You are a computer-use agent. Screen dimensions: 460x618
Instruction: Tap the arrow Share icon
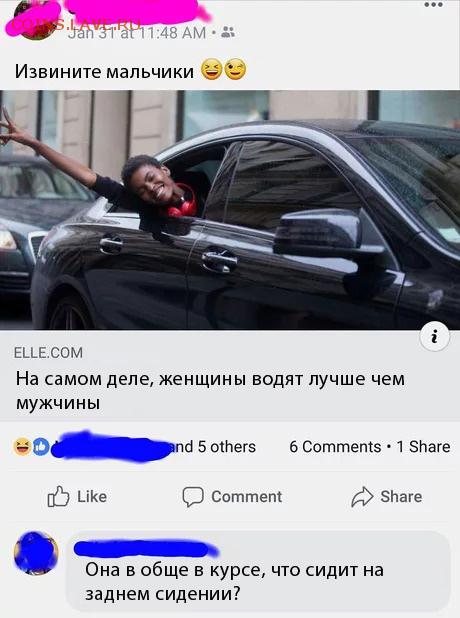point(362,497)
